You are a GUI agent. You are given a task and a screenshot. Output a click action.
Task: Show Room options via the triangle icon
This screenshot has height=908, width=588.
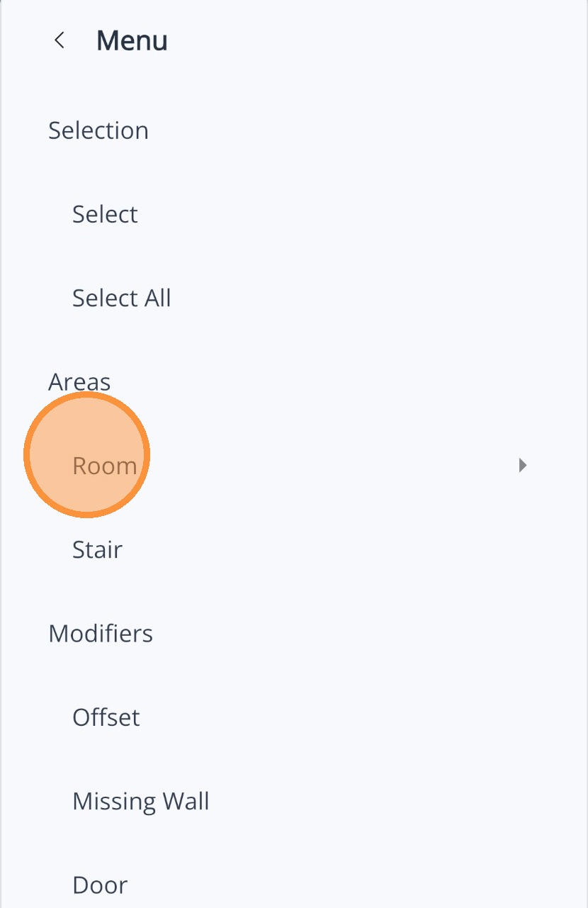click(x=523, y=466)
